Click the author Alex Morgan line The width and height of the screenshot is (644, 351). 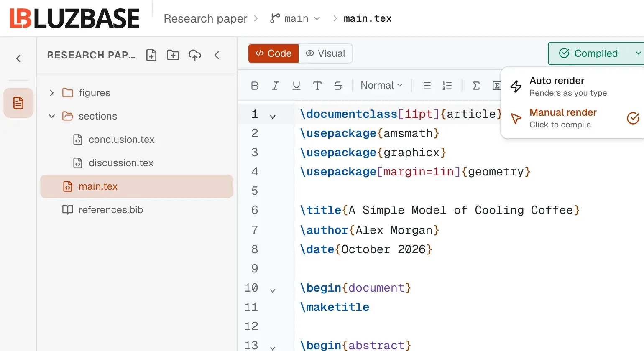point(369,230)
